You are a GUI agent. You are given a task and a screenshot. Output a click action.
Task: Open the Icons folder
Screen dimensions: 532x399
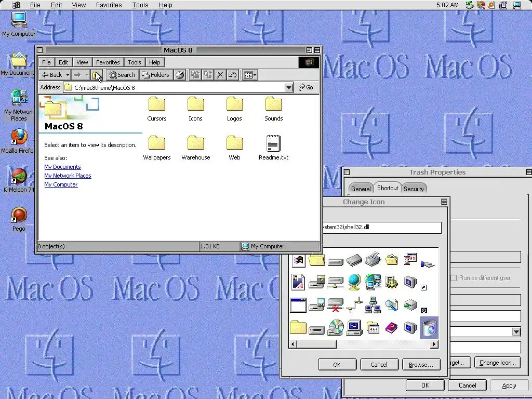point(195,109)
